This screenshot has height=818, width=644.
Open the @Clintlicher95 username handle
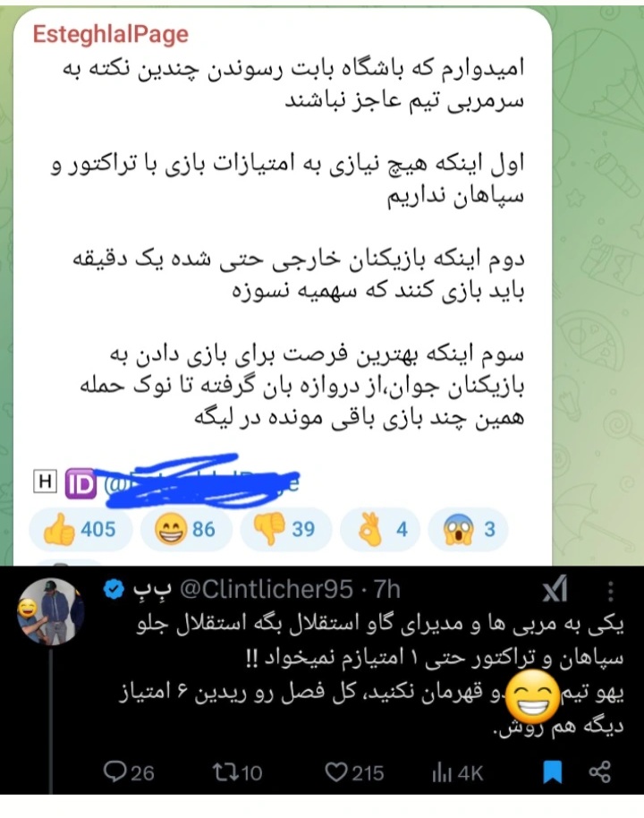[266, 590]
